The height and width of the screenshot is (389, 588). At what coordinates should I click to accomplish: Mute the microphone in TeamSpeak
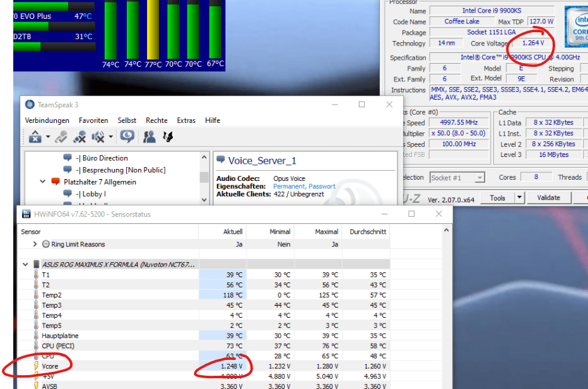(79, 137)
